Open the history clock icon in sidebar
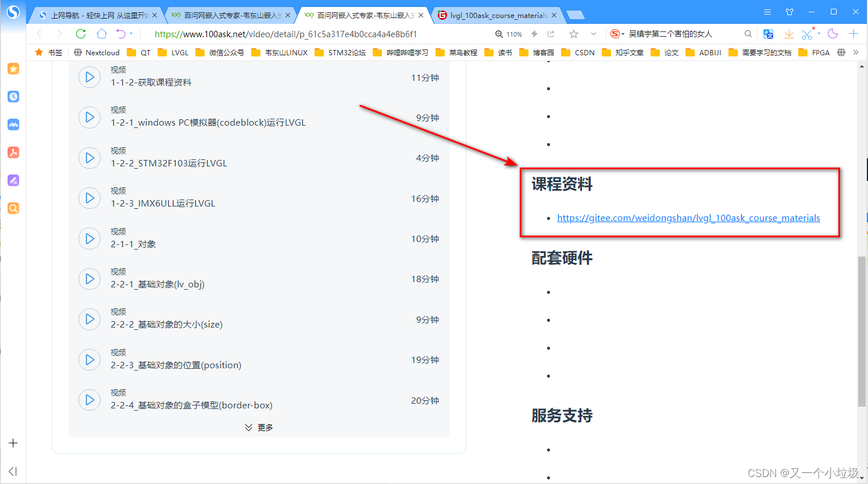The width and height of the screenshot is (868, 484). pos(13,97)
